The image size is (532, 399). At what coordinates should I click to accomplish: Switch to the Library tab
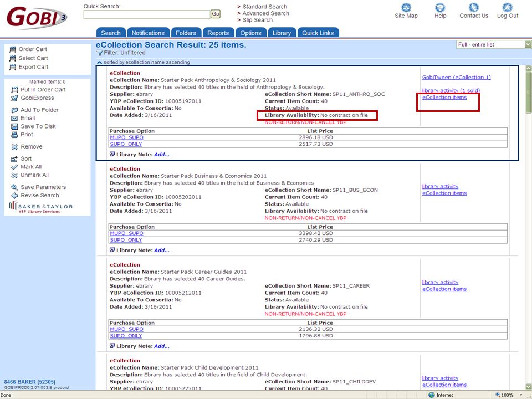[282, 33]
